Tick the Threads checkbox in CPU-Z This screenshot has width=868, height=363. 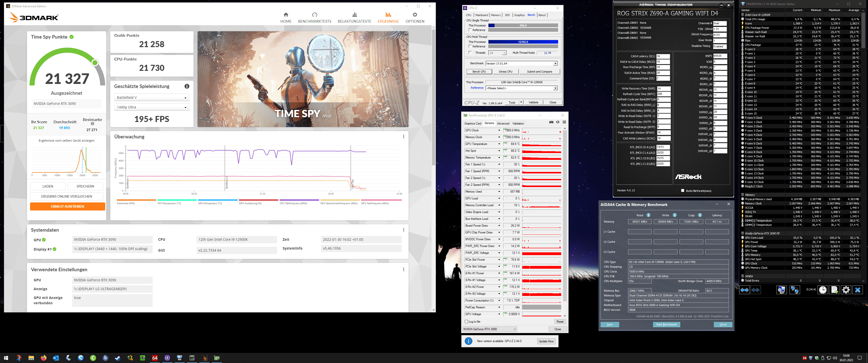470,52
